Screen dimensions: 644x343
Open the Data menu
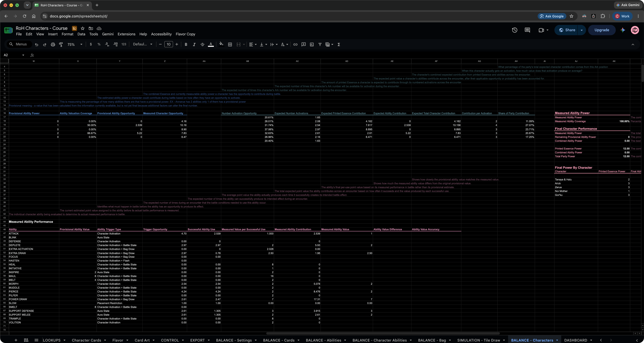click(81, 34)
